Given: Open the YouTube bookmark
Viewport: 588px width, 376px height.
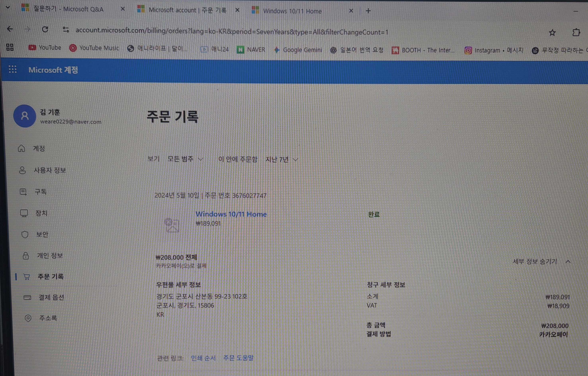Looking at the screenshot, I should 45,48.
